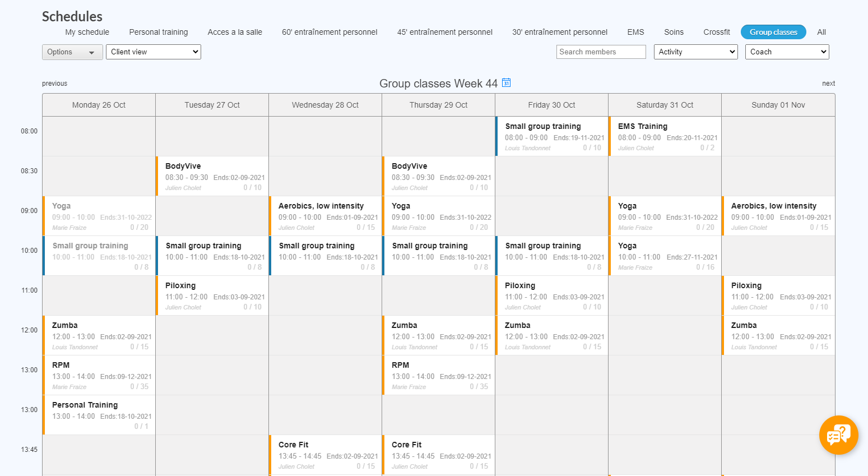Open the orange chat support widget
This screenshot has height=476, width=868.
838,435
